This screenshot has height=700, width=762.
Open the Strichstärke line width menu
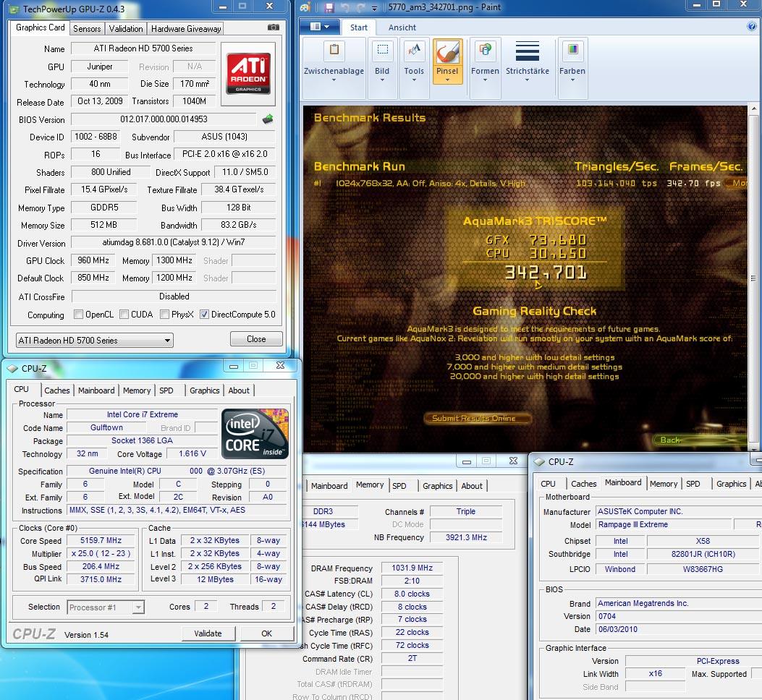point(528,61)
